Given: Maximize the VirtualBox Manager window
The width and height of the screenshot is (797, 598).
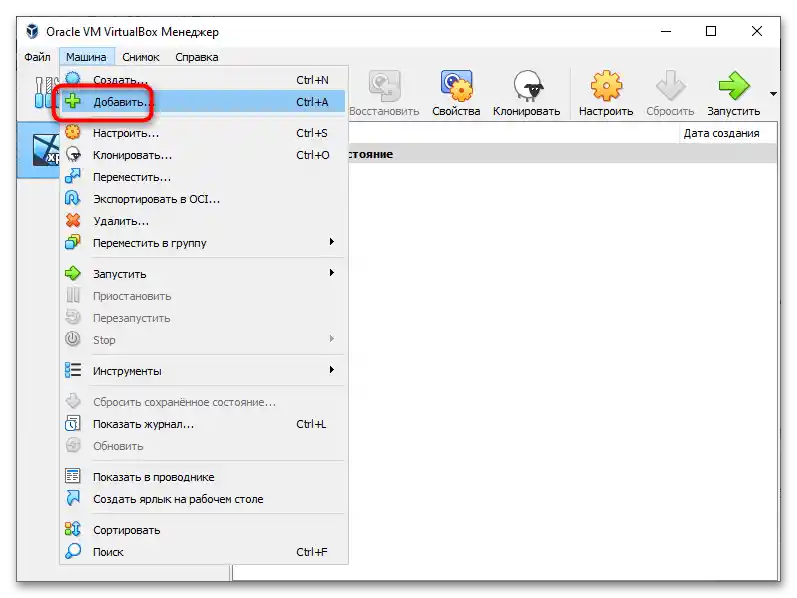Looking at the screenshot, I should (x=711, y=32).
